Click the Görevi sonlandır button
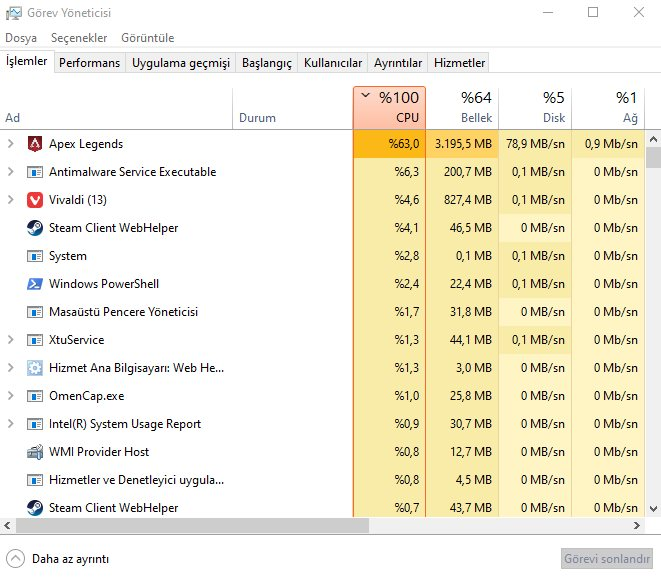Viewport: 661px width, 581px height. pyautogui.click(x=607, y=559)
